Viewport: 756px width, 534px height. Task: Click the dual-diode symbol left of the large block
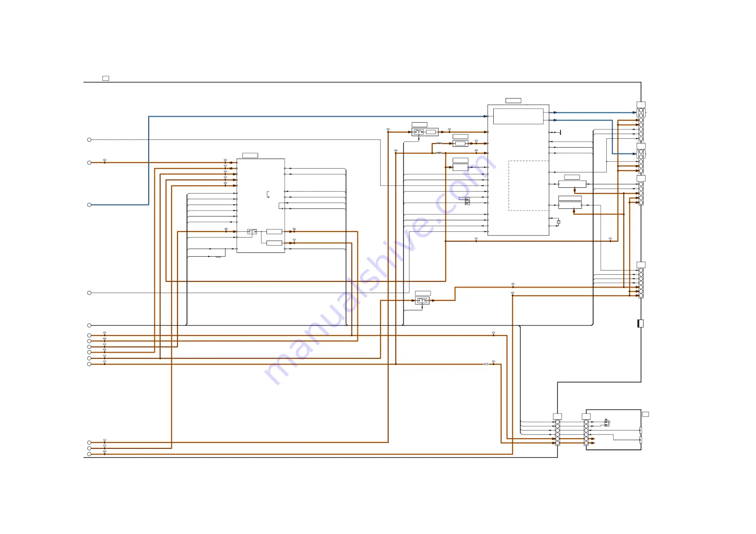467,202
